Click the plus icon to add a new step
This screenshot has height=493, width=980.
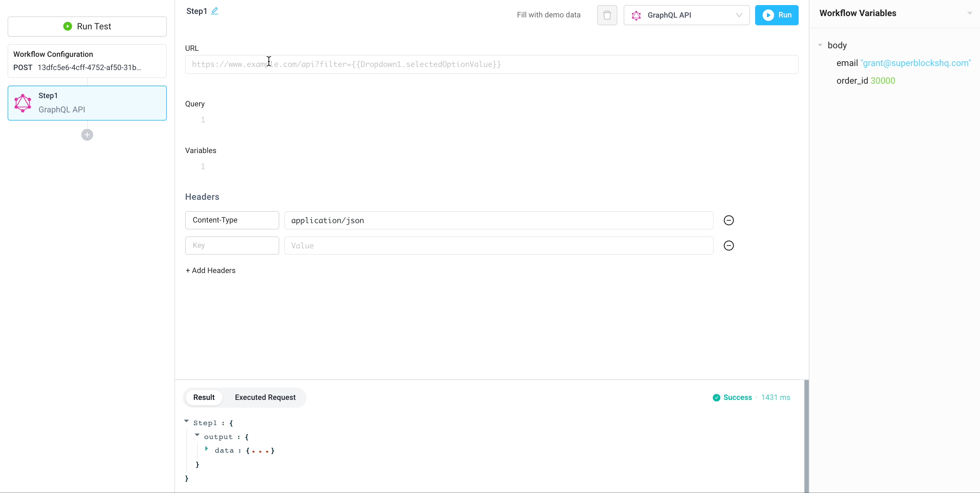tap(87, 134)
